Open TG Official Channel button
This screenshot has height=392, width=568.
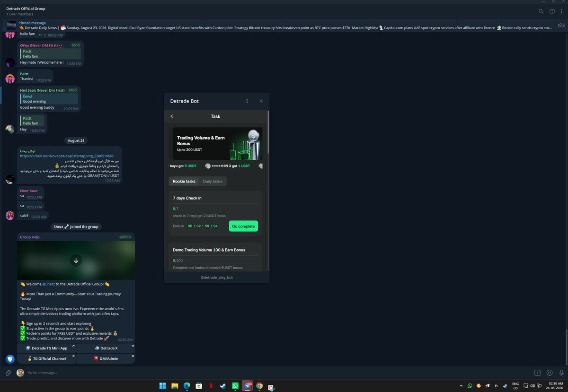click(46, 358)
